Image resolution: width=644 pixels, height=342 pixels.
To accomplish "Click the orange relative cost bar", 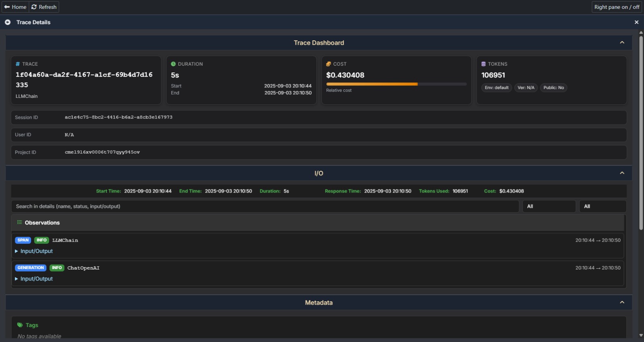I will pyautogui.click(x=372, y=84).
